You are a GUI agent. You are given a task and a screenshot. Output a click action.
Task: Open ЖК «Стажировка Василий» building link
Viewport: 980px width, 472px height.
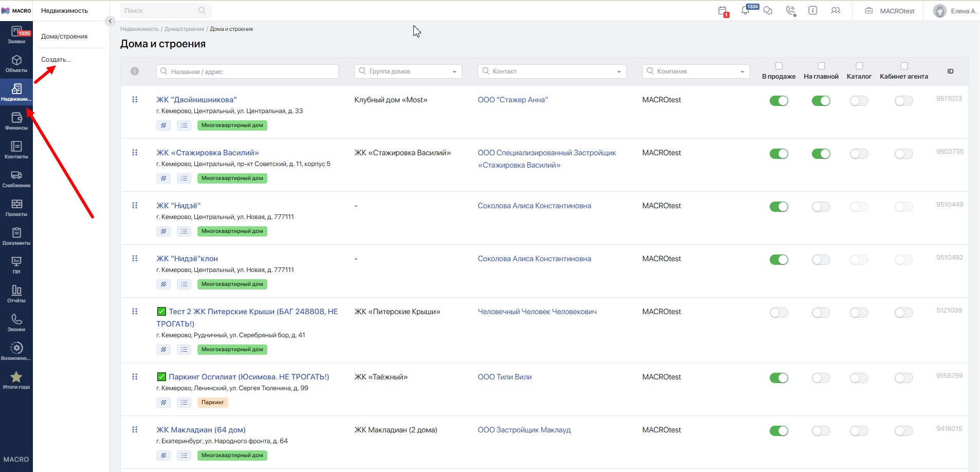(208, 153)
